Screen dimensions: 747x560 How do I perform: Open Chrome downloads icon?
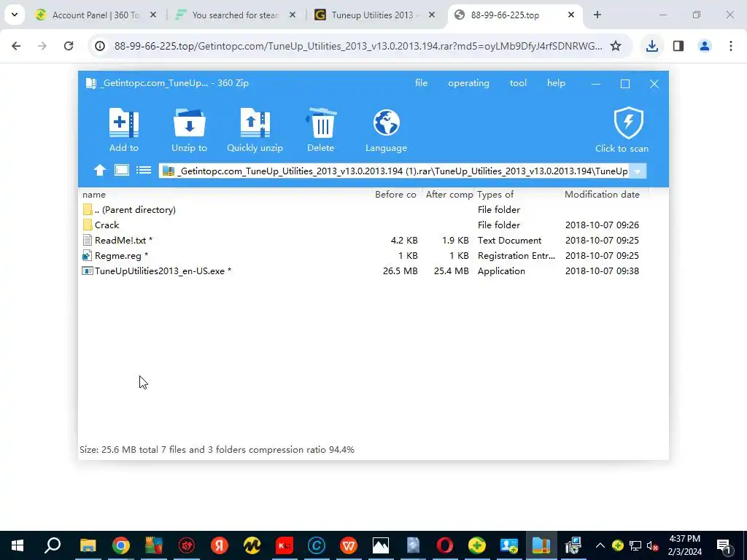pyautogui.click(x=652, y=46)
